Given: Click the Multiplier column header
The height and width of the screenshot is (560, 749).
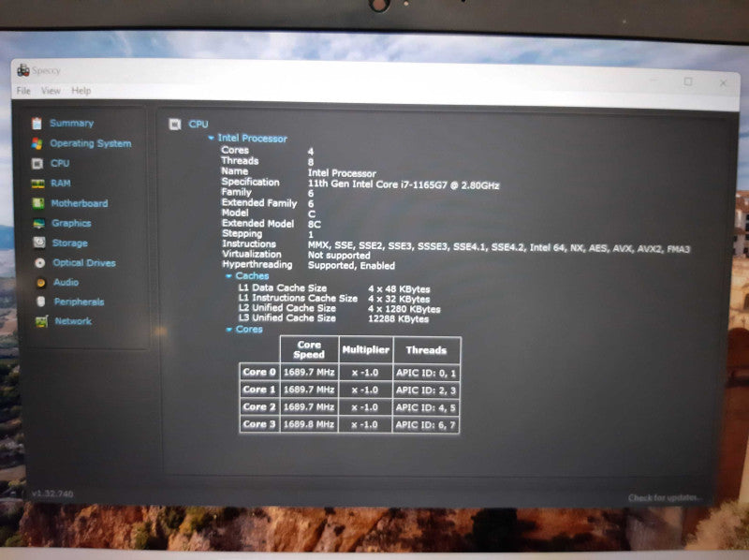Looking at the screenshot, I should [365, 349].
